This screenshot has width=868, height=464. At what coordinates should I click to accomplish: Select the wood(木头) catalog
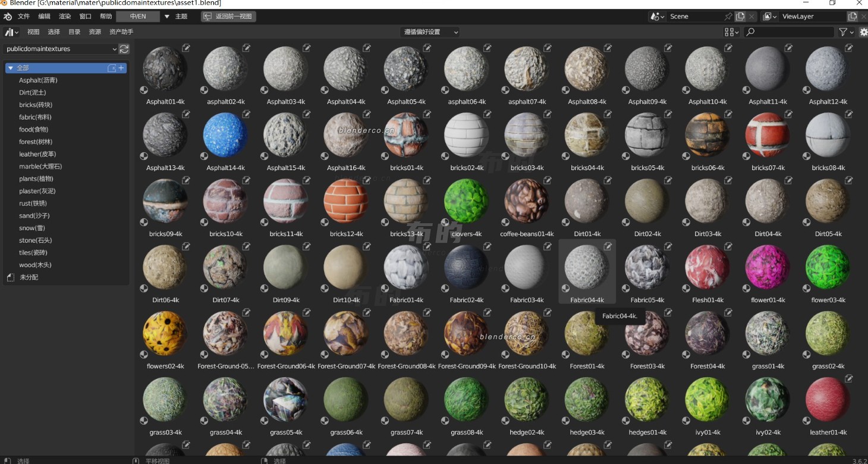pos(35,265)
